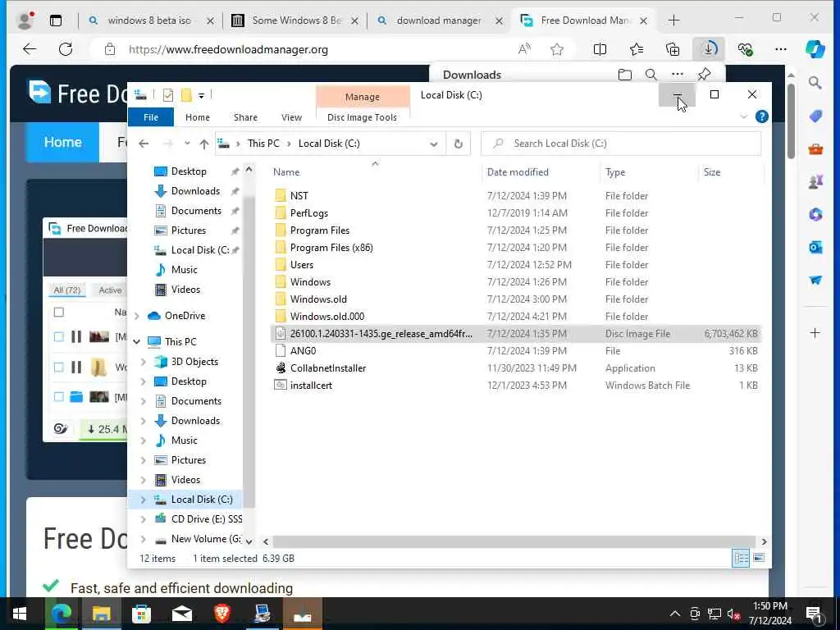Expand the Explorer ribbon chevron

[743, 116]
